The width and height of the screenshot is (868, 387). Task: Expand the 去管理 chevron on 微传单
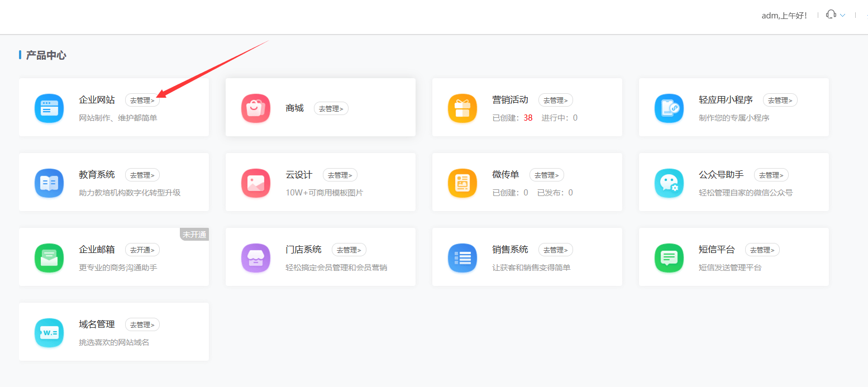547,175
